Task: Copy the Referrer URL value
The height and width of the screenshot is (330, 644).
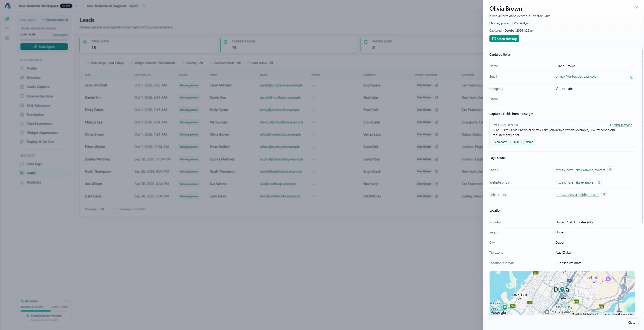Action: 605,195
